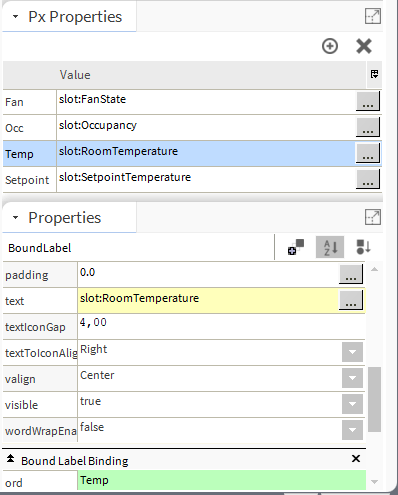Collapse the Px Properties panel
The image size is (398, 495).
(15, 16)
